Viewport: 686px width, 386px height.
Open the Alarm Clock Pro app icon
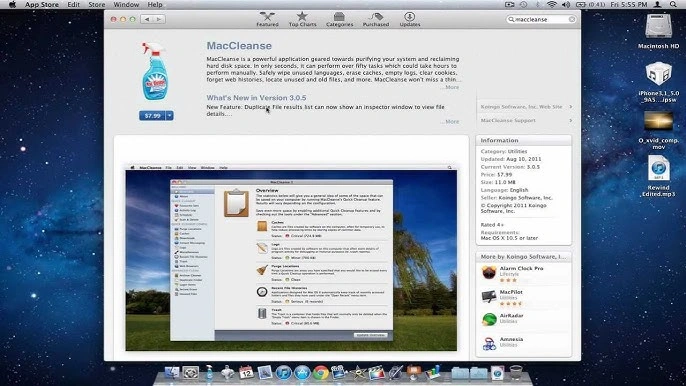tap(489, 273)
